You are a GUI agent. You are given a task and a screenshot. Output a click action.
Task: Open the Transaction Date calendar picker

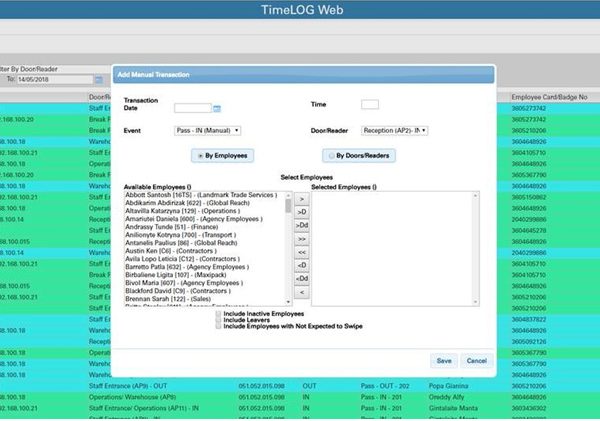(217, 107)
